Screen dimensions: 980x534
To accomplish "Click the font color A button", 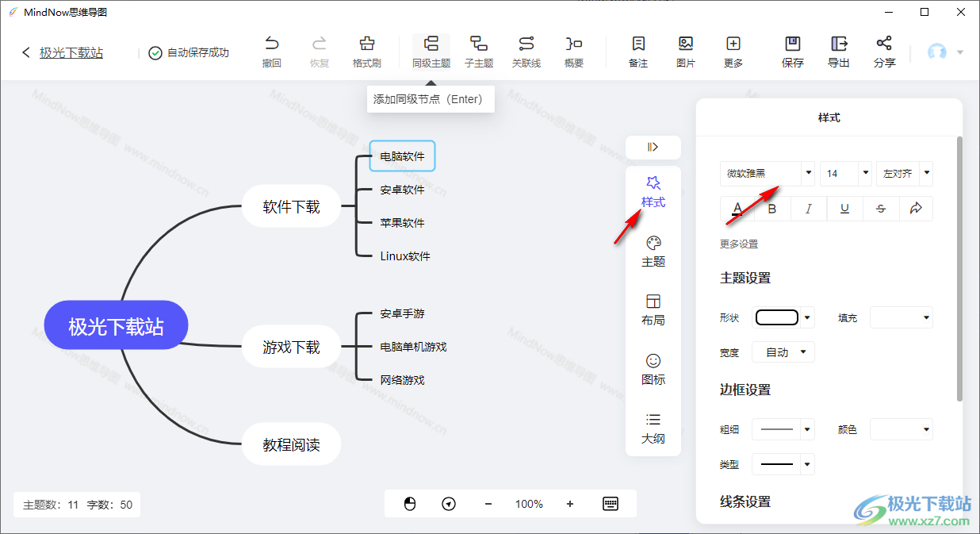I will pyautogui.click(x=737, y=209).
